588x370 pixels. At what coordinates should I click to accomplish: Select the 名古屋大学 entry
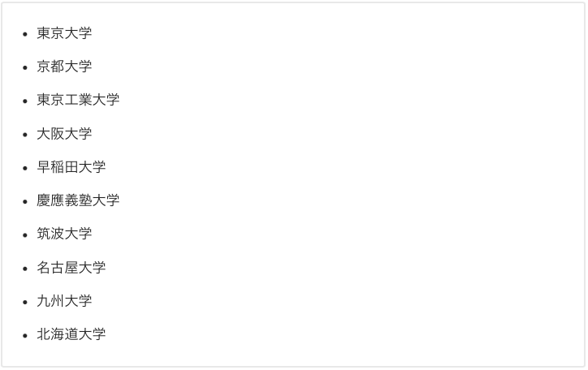[71, 268]
